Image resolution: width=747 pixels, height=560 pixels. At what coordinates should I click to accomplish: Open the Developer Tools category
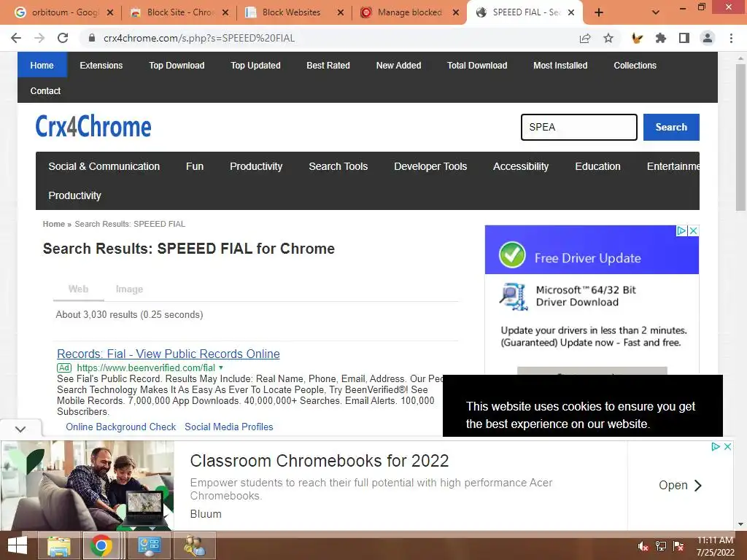point(430,166)
